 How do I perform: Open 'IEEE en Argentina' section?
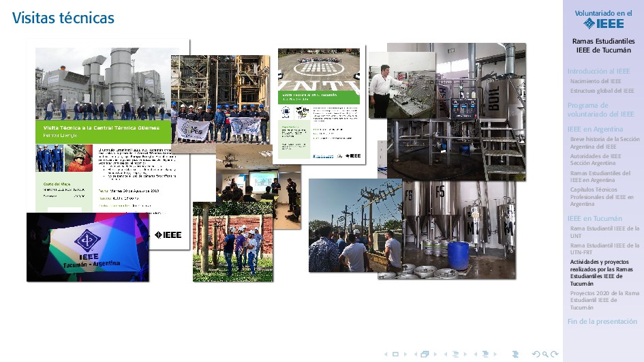pyautogui.click(x=595, y=129)
